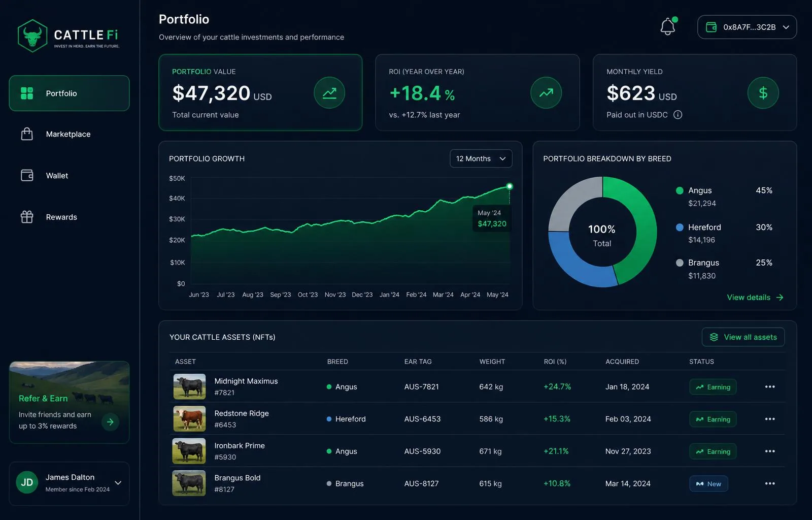Click the May '24 chart endpoint marker
Image resolution: width=812 pixels, height=520 pixels.
coord(510,186)
